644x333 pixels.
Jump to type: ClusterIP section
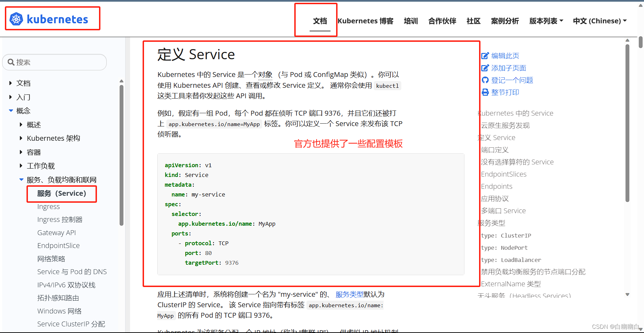pyautogui.click(x=506, y=235)
